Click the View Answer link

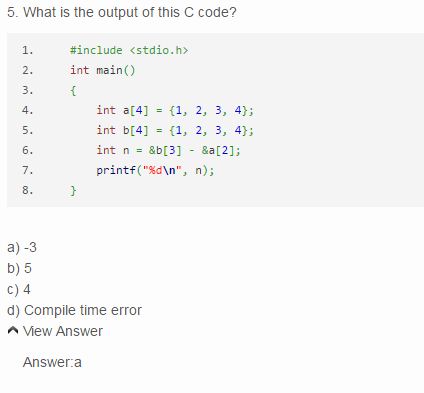click(63, 331)
